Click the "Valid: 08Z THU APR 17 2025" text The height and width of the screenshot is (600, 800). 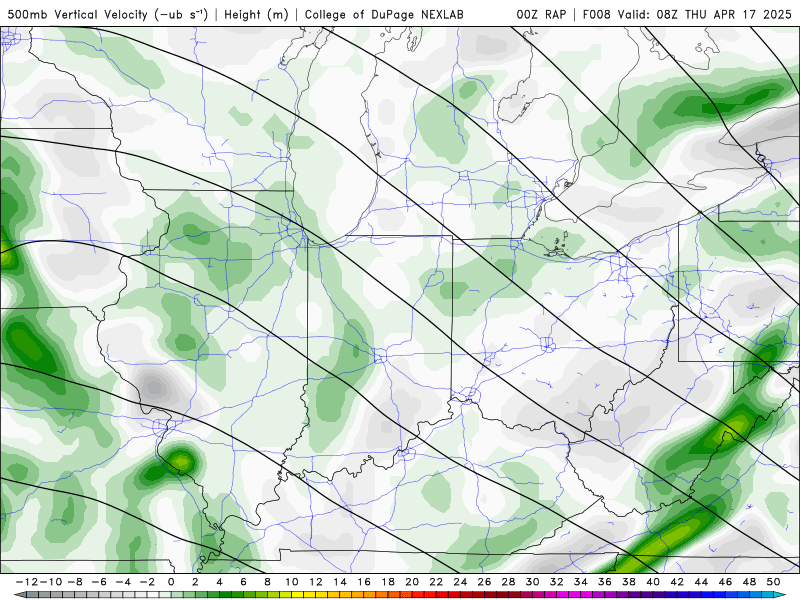[x=705, y=14]
